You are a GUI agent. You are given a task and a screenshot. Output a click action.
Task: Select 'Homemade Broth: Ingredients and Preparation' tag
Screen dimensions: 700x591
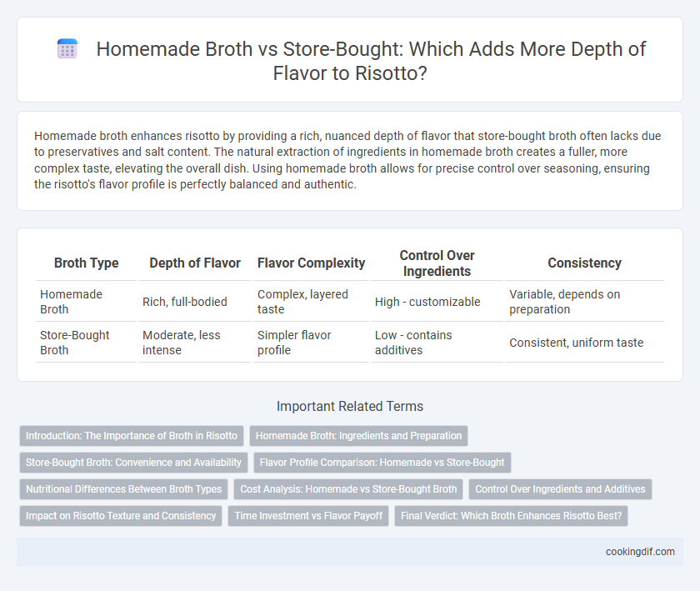pyautogui.click(x=358, y=436)
